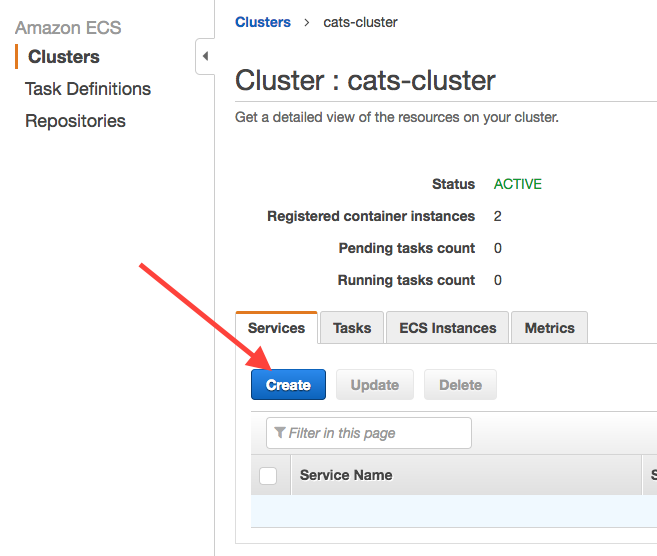The image size is (657, 556).
Task: Click the cluster description sentence
Action: click(x=397, y=117)
